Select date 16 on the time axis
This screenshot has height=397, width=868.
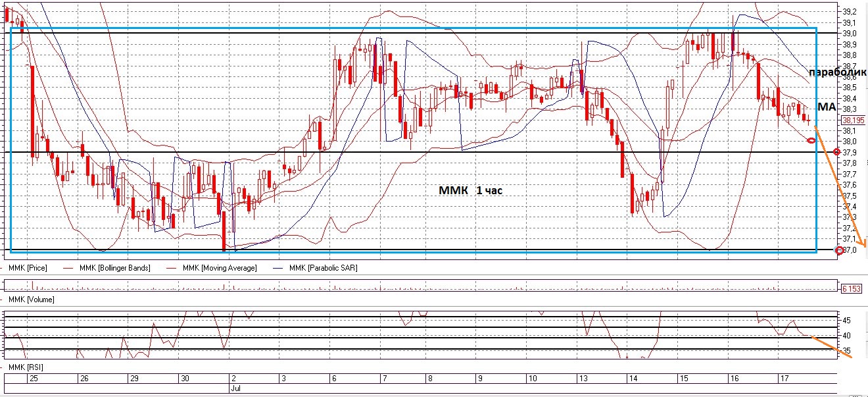coord(734,379)
